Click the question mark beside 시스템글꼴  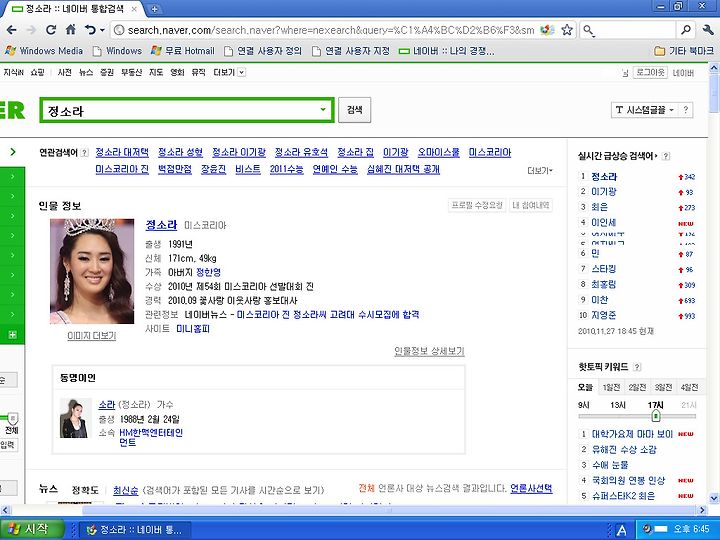coord(686,110)
